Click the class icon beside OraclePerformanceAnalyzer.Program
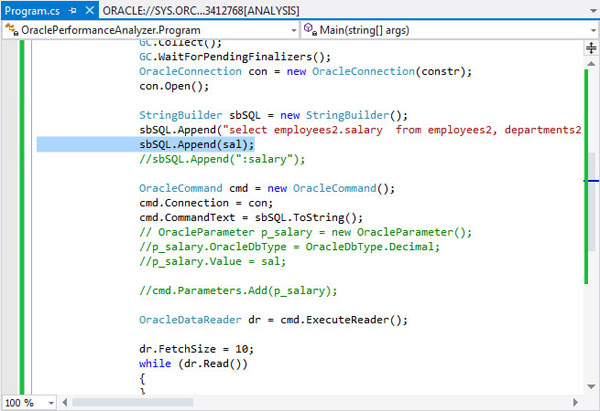The height and width of the screenshot is (411, 600). tap(12, 29)
